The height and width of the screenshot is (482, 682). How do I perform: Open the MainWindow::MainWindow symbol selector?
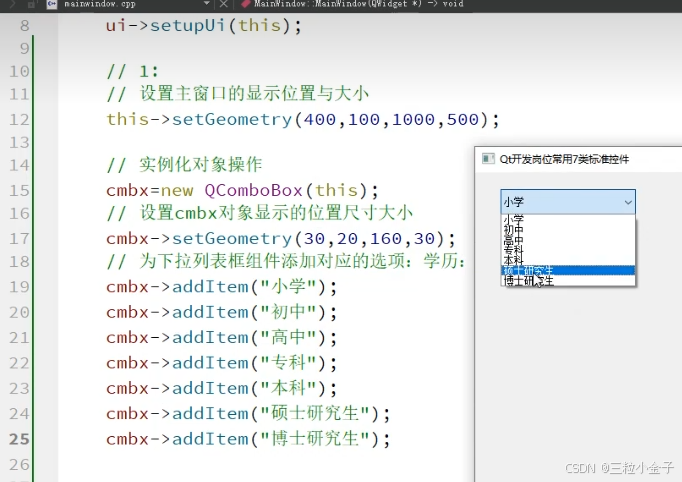(x=352, y=4)
